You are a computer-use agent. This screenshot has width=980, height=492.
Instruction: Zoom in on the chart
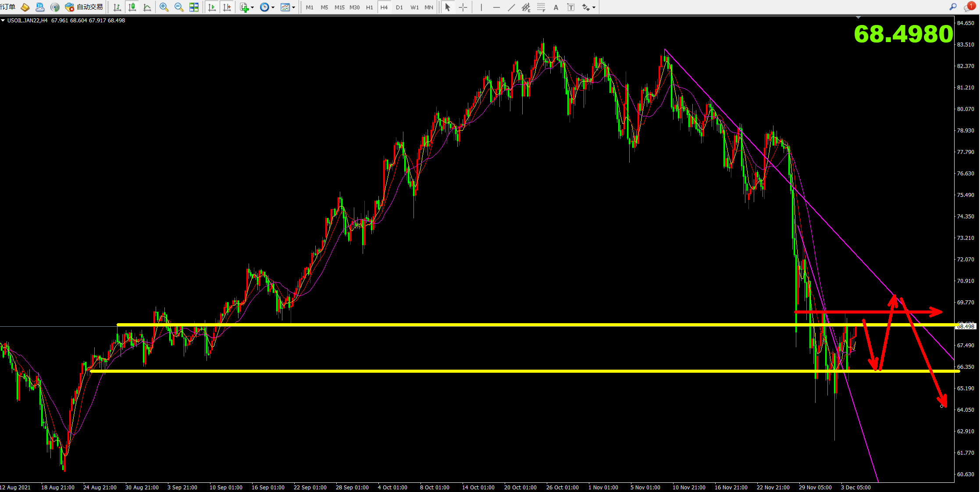(164, 7)
